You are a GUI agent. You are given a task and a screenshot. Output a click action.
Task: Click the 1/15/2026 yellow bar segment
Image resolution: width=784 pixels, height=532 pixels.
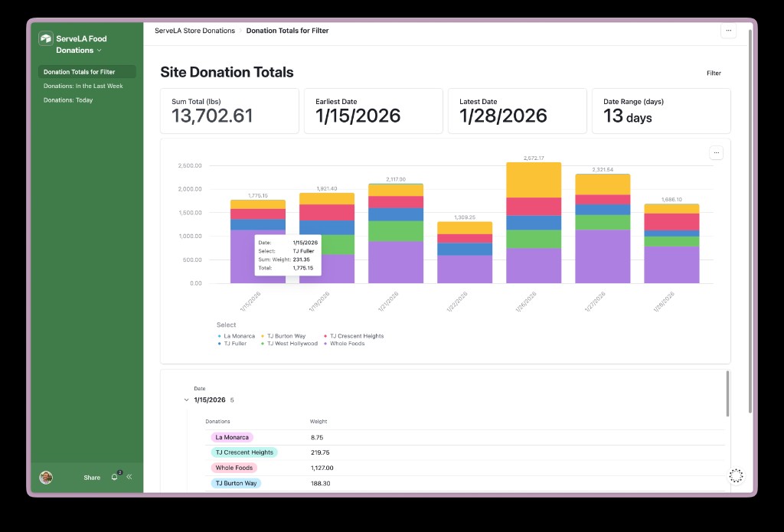pyautogui.click(x=257, y=204)
